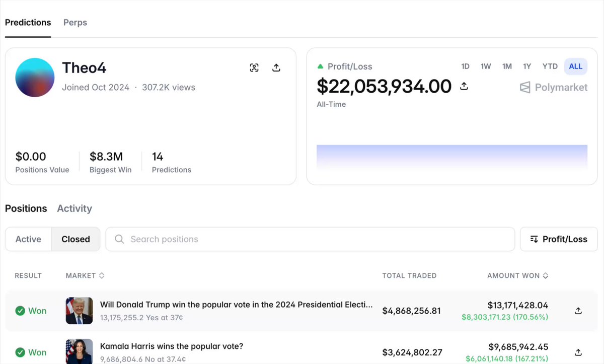Select the 1D time range

click(466, 66)
